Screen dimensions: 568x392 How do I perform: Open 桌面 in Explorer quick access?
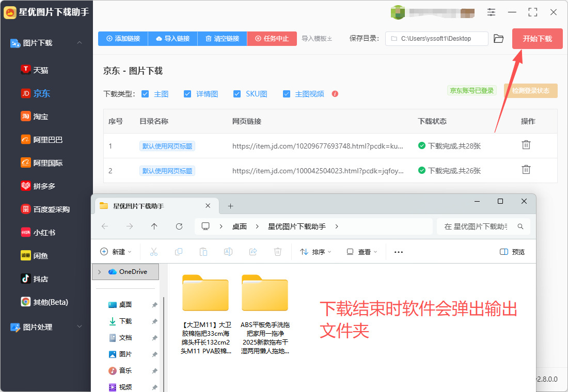pos(125,305)
